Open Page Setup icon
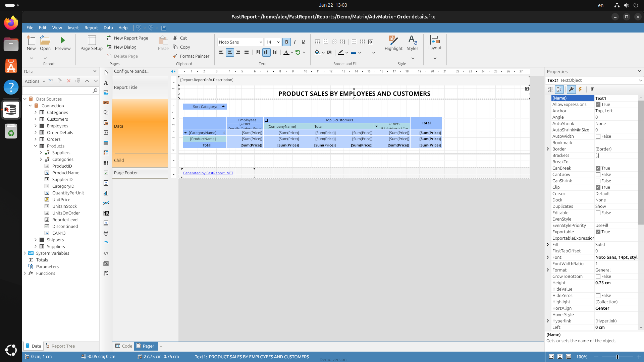The height and width of the screenshot is (362, 644). point(91,41)
